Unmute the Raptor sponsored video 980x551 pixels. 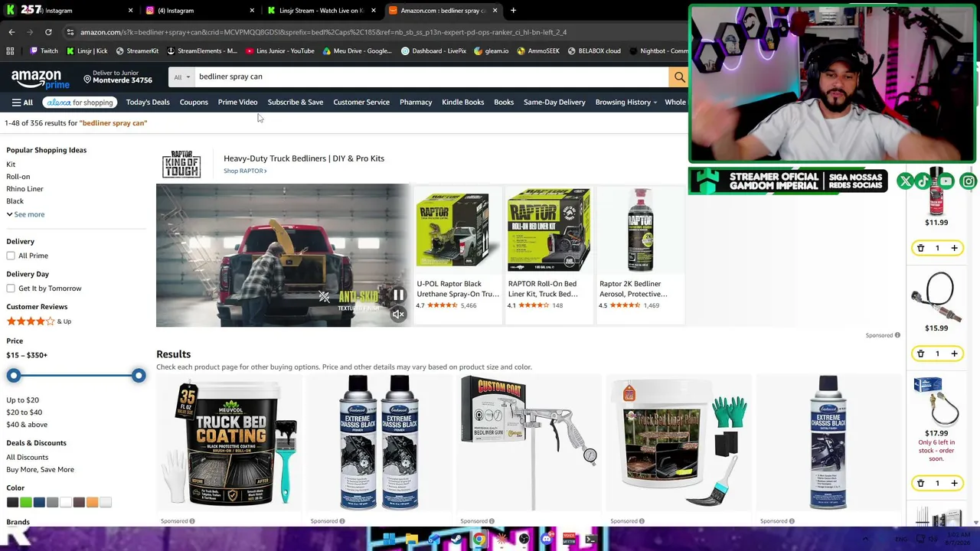point(398,314)
